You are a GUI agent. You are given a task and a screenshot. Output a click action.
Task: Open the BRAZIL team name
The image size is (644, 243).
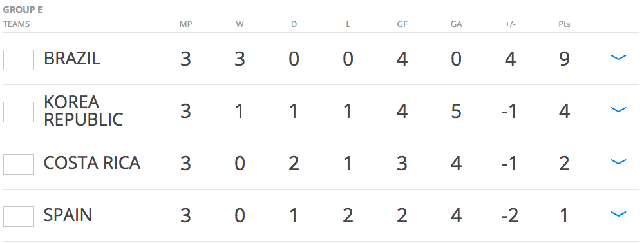point(72,59)
